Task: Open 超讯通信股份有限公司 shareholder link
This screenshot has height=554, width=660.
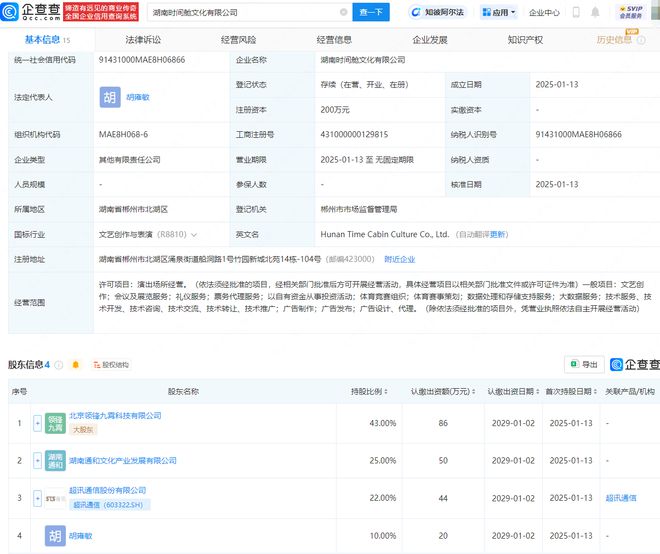Action: click(x=107, y=490)
